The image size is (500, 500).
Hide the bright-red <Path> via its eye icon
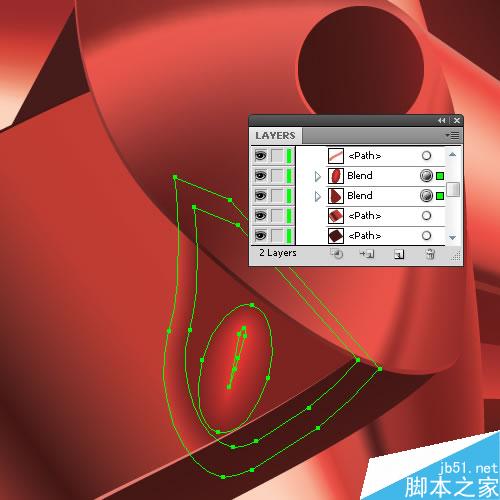click(261, 216)
